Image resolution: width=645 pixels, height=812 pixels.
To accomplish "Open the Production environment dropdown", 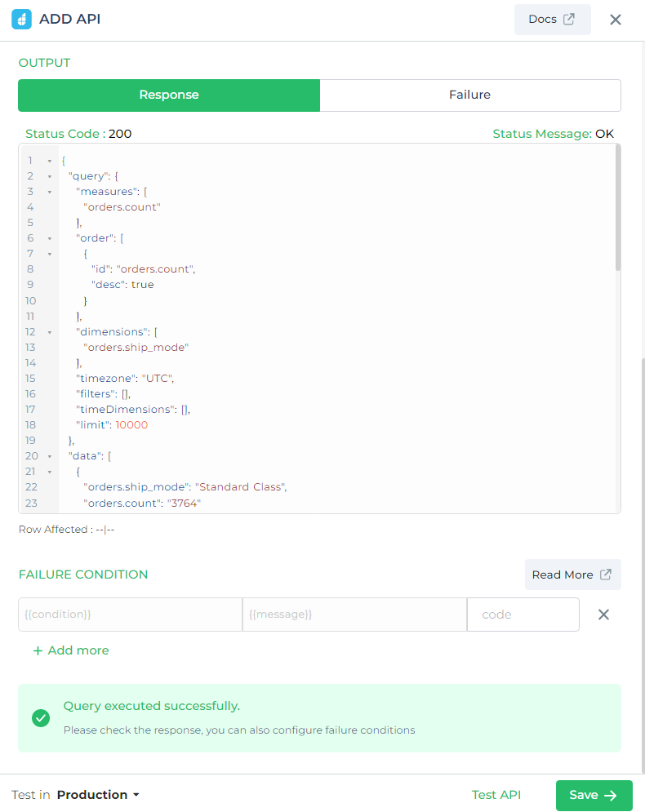I will click(98, 795).
